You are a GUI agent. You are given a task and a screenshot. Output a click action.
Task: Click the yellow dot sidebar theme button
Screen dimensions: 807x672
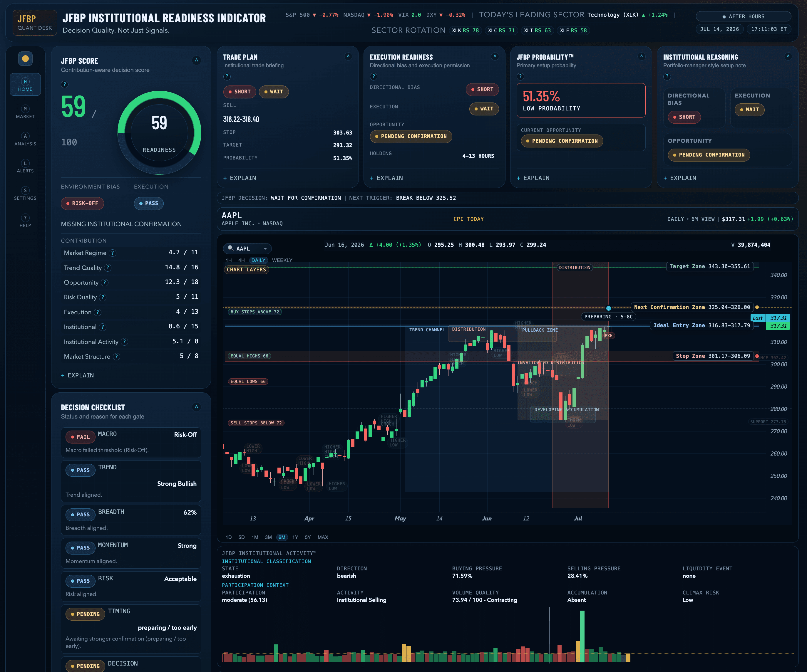click(x=25, y=58)
